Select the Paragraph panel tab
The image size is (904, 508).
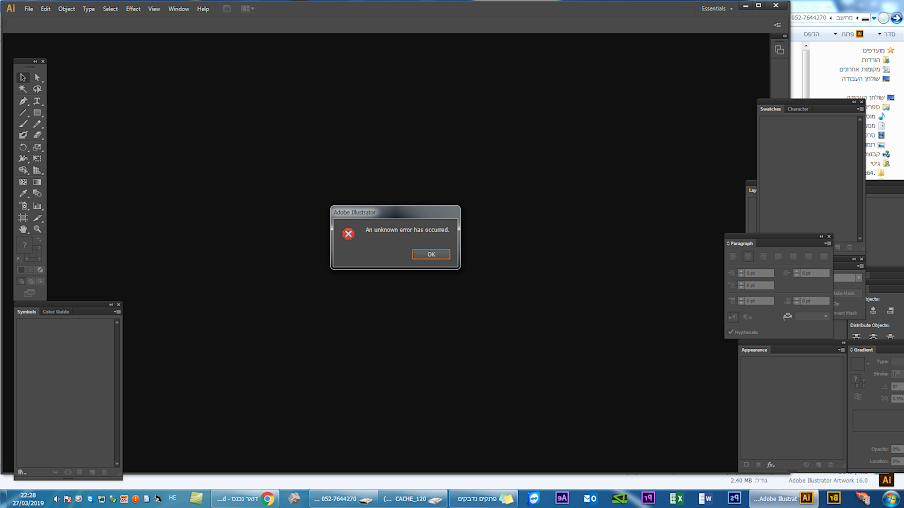(x=740, y=243)
